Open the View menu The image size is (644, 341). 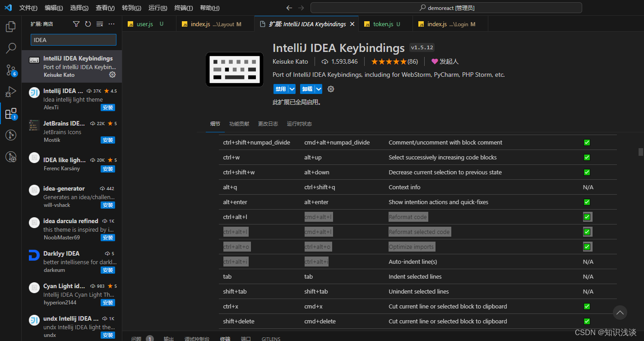coord(105,8)
